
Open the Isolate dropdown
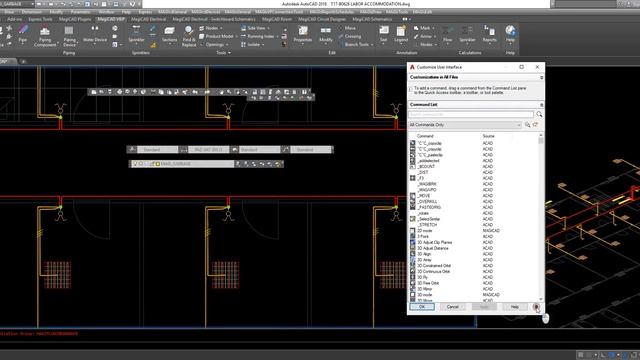click(252, 44)
